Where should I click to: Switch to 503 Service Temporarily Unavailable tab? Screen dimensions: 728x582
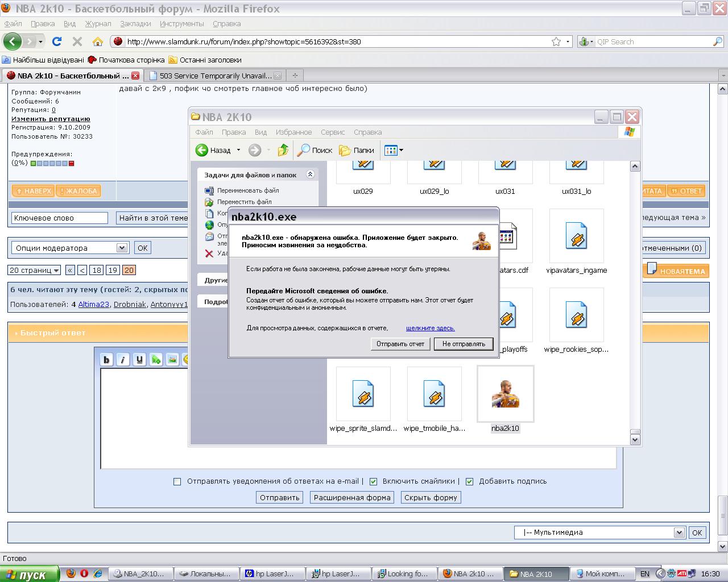214,76
